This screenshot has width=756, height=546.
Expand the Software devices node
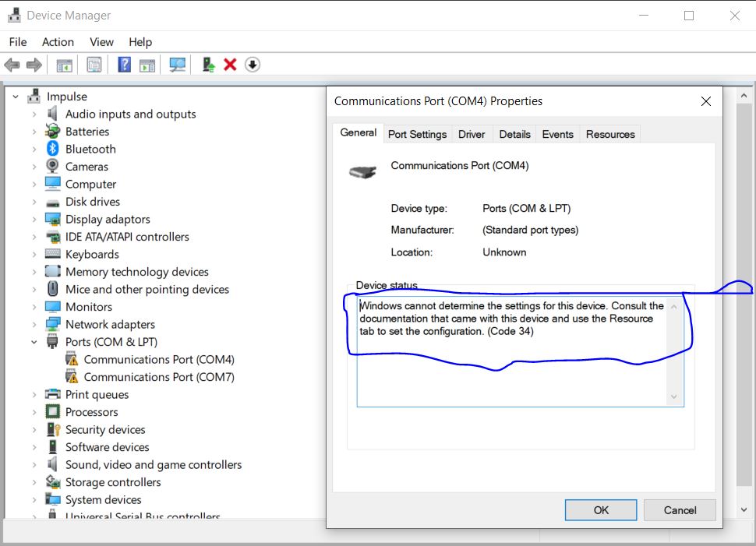coord(34,447)
